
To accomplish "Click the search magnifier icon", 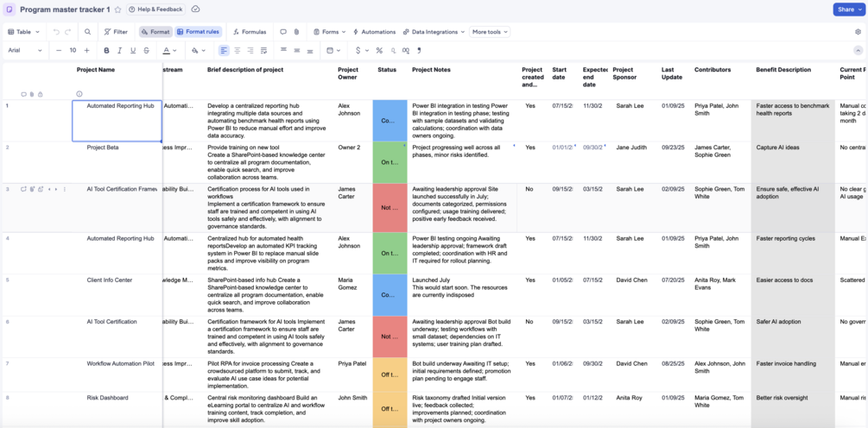I will [87, 32].
